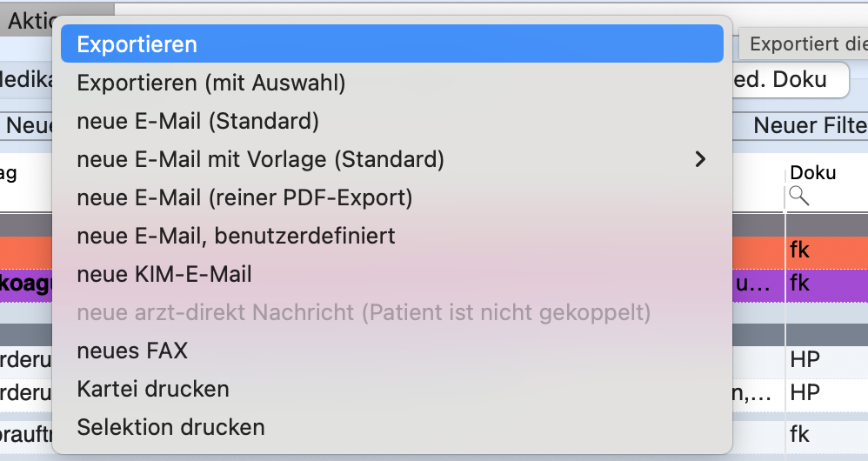The image size is (868, 461).
Task: Open the Aktionen dropdown button
Action: pyautogui.click(x=30, y=21)
